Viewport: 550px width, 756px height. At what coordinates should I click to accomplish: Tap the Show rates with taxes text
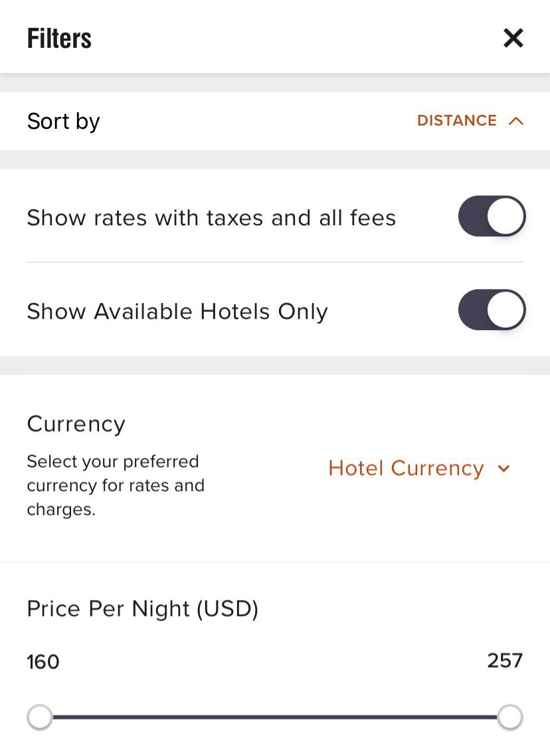click(x=211, y=218)
